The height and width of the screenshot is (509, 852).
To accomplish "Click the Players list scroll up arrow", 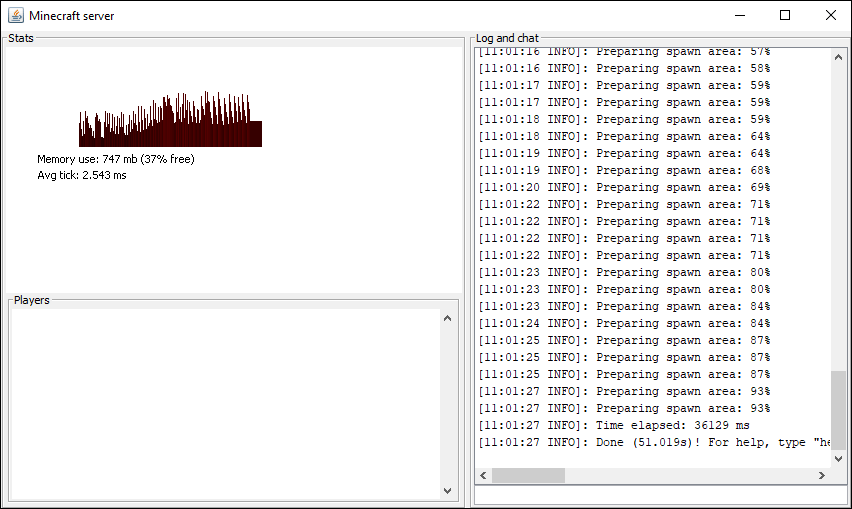I will click(x=447, y=318).
